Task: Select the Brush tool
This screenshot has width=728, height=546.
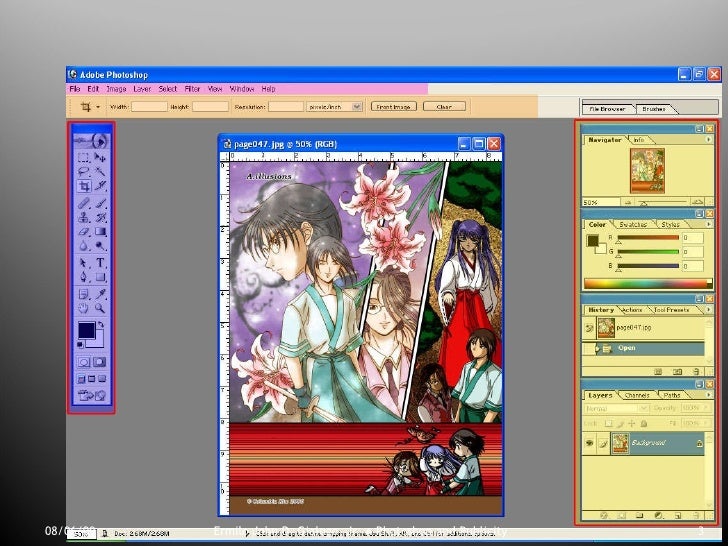Action: click(x=100, y=203)
